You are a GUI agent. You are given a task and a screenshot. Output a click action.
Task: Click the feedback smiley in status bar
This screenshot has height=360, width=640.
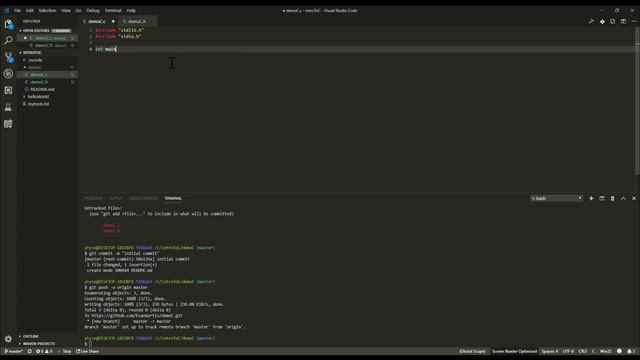pos(619,351)
